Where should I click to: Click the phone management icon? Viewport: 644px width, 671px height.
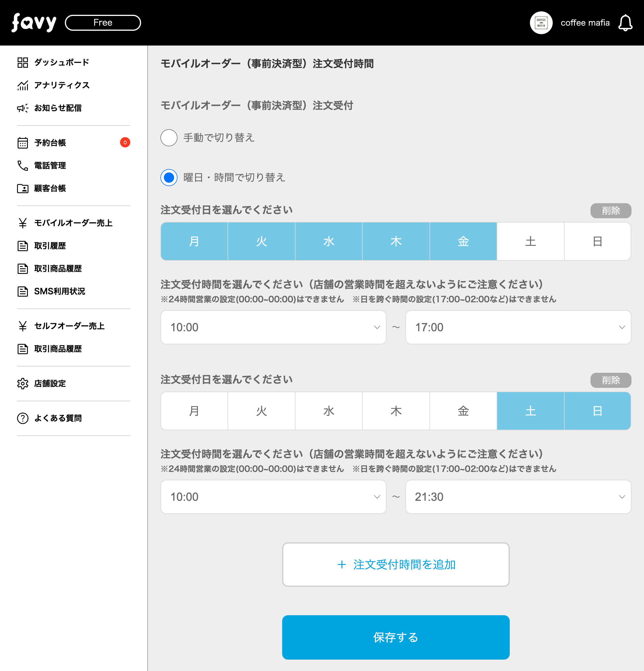22,166
